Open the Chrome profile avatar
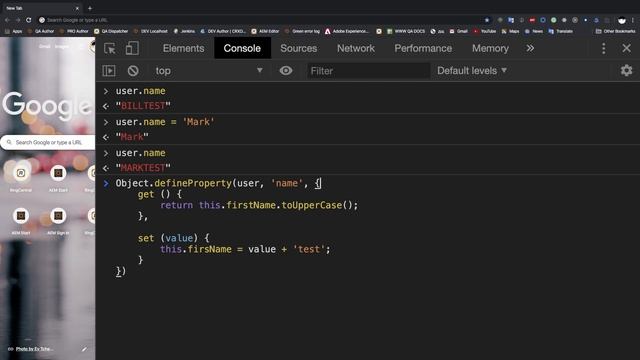 pyautogui.click(x=621, y=20)
